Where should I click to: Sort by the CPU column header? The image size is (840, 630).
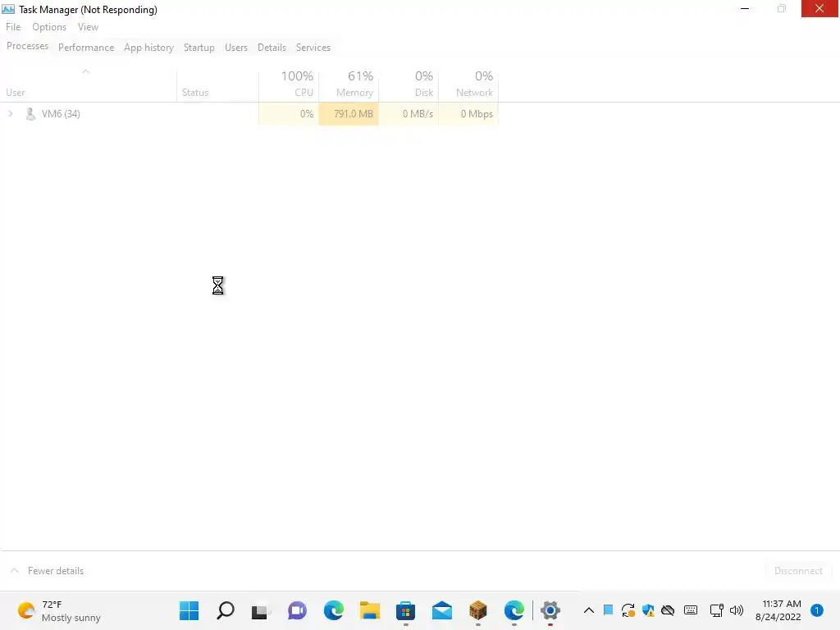pos(289,85)
